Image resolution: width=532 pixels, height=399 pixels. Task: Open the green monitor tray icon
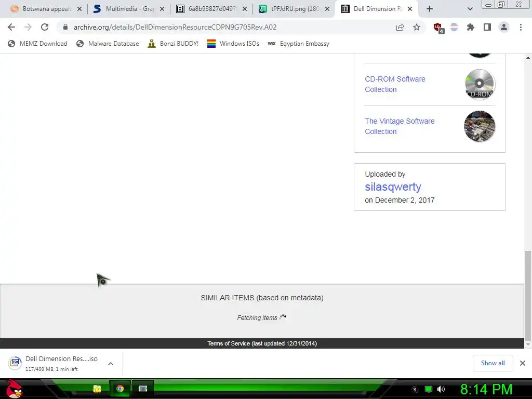(x=429, y=389)
